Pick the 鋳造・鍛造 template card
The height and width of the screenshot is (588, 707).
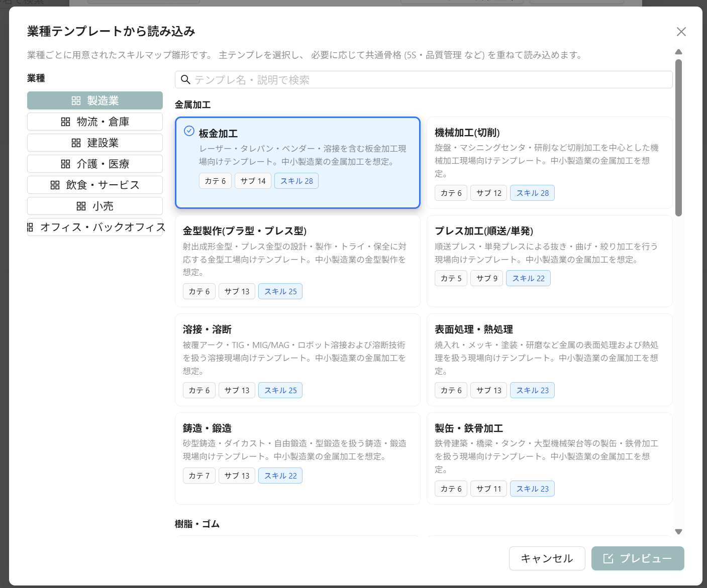(297, 458)
